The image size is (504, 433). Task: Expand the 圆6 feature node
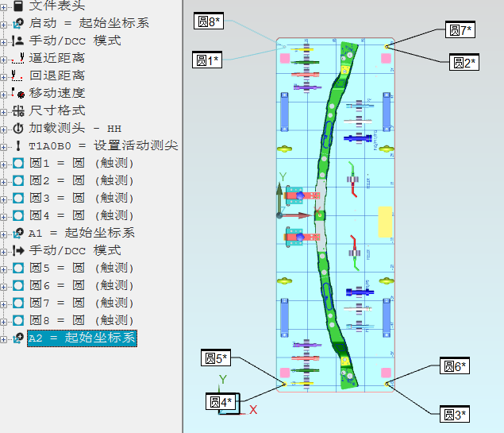(5, 286)
